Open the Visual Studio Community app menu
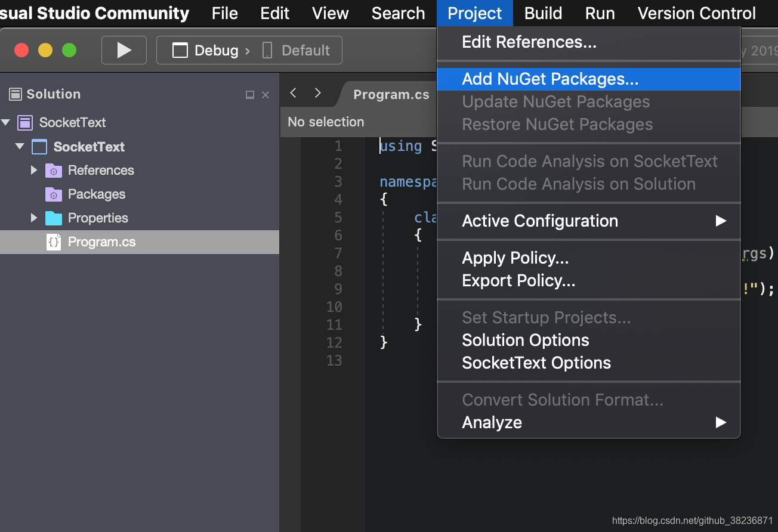The height and width of the screenshot is (532, 778). [95, 13]
